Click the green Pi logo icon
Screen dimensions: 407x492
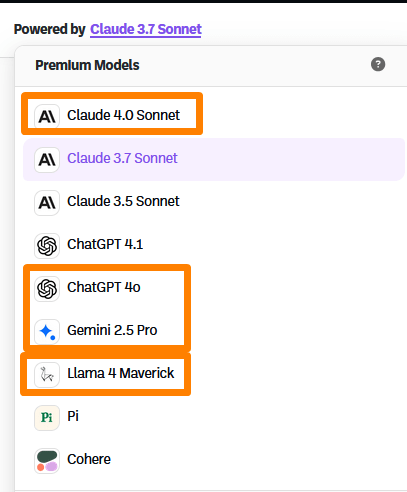(47, 417)
